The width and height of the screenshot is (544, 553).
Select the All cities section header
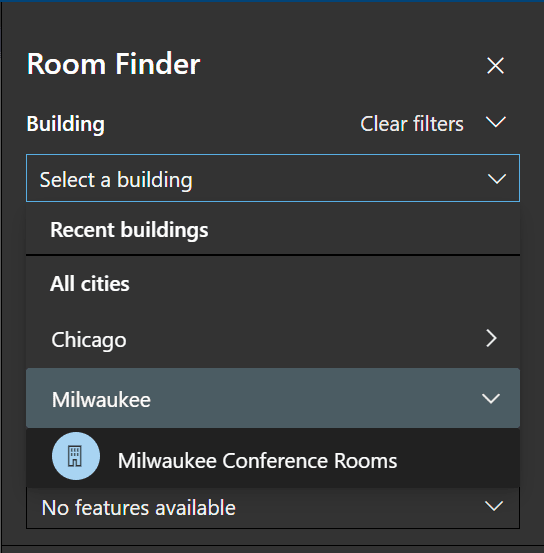90,284
